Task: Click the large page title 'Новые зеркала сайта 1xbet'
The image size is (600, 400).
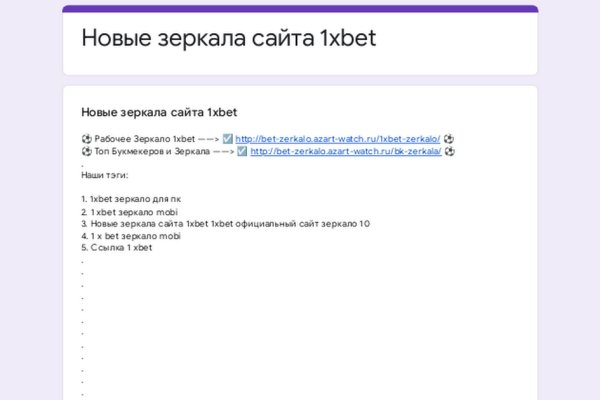Action: pyautogui.click(x=228, y=39)
